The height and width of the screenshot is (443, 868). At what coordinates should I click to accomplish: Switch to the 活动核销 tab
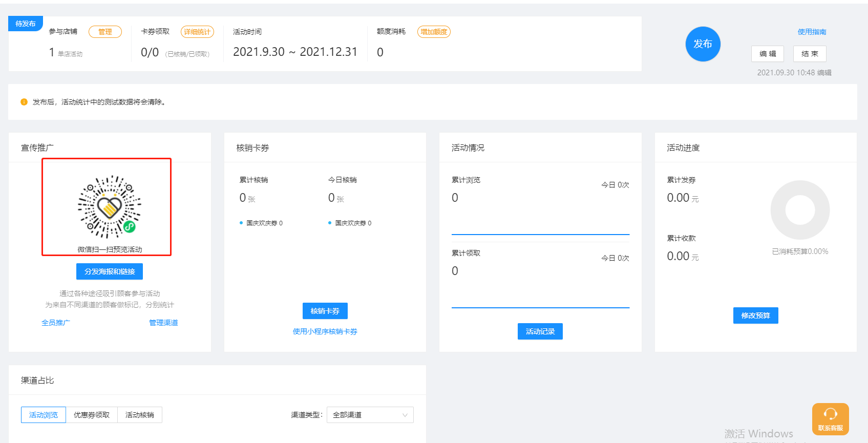(x=140, y=415)
